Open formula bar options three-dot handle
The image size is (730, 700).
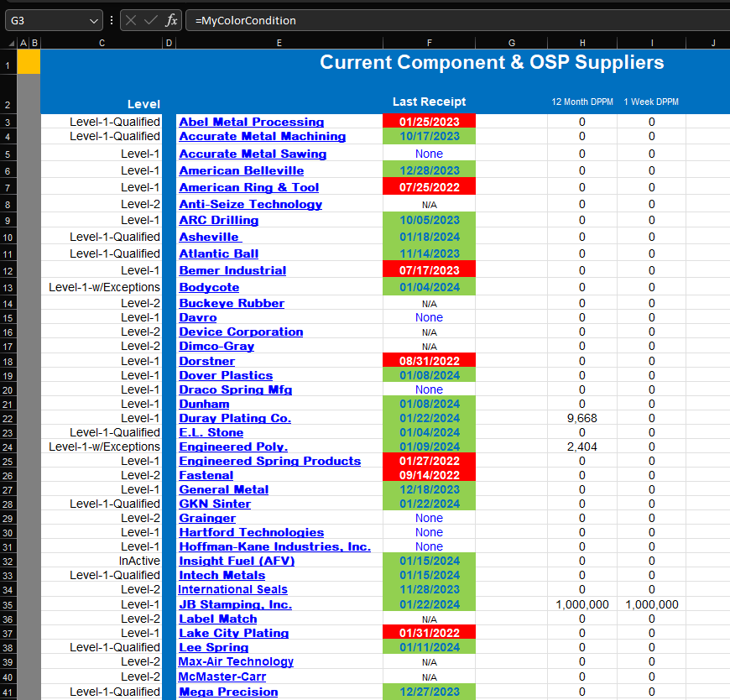point(112,20)
